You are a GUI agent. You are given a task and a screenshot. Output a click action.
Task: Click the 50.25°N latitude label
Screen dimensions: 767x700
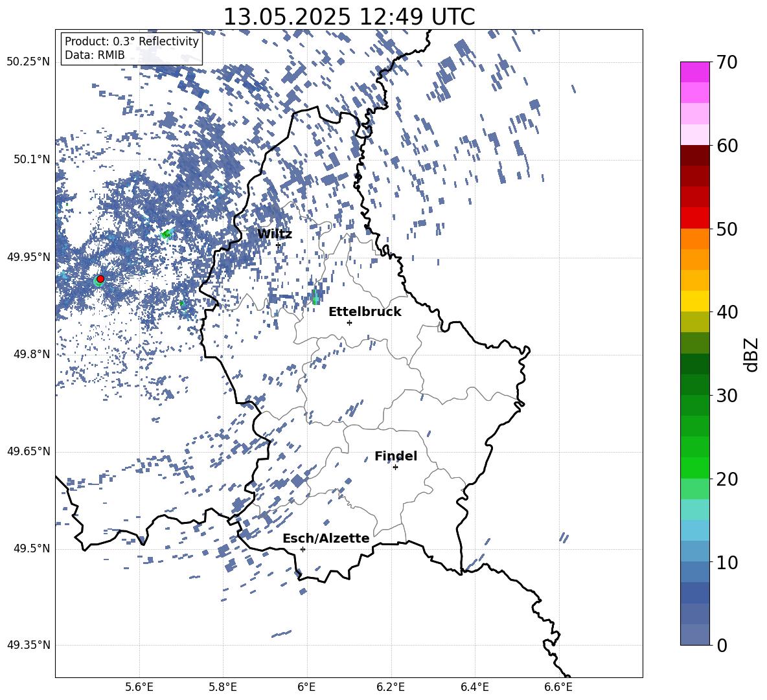pyautogui.click(x=29, y=62)
